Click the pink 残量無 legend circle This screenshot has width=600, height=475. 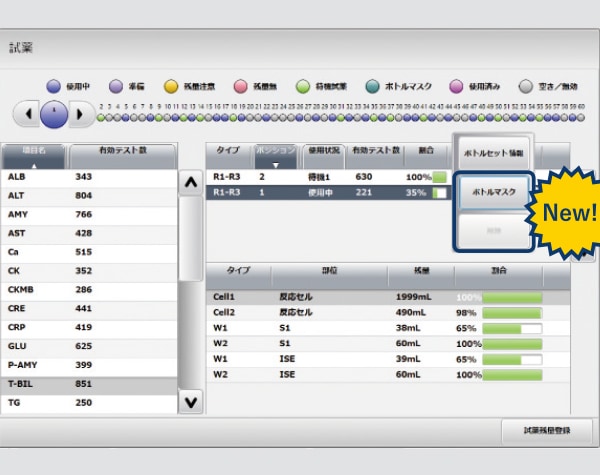click(240, 86)
